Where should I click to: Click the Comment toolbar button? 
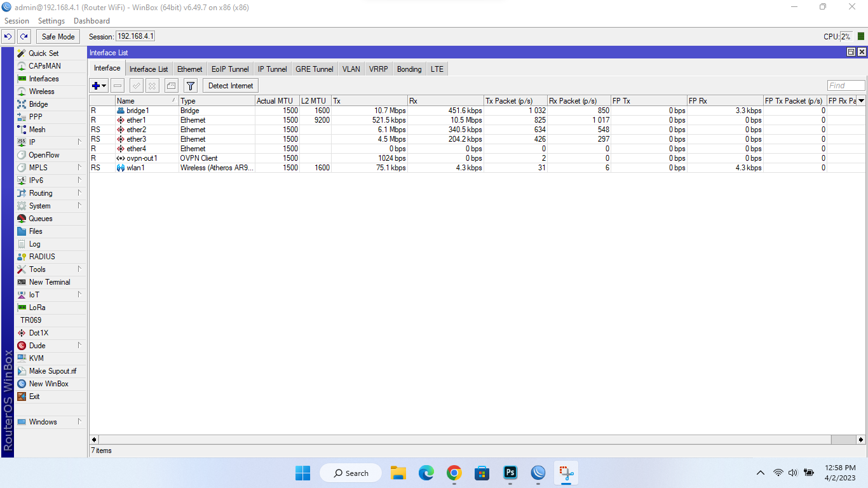[171, 86]
